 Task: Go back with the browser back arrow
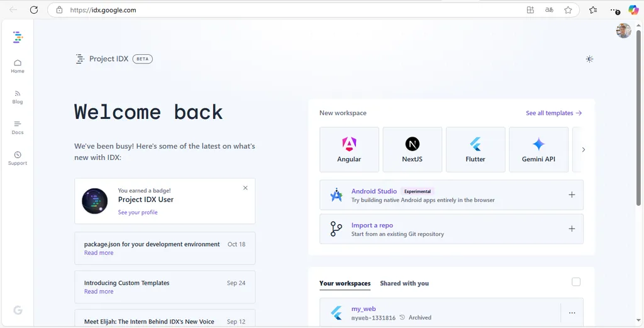point(13,10)
